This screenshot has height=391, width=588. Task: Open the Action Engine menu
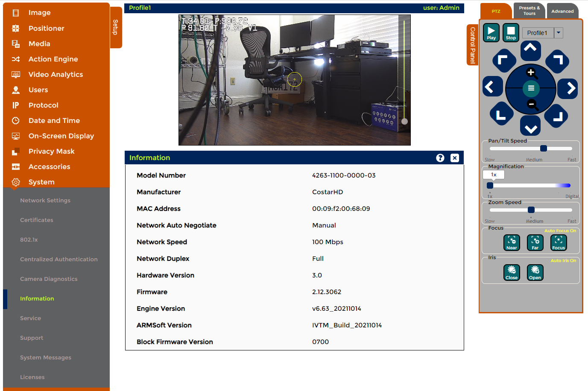click(53, 59)
